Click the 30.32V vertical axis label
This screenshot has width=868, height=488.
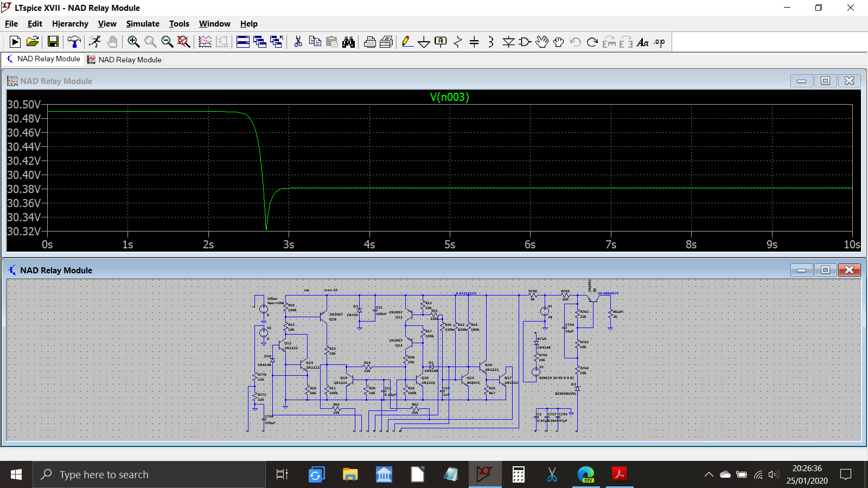24,232
